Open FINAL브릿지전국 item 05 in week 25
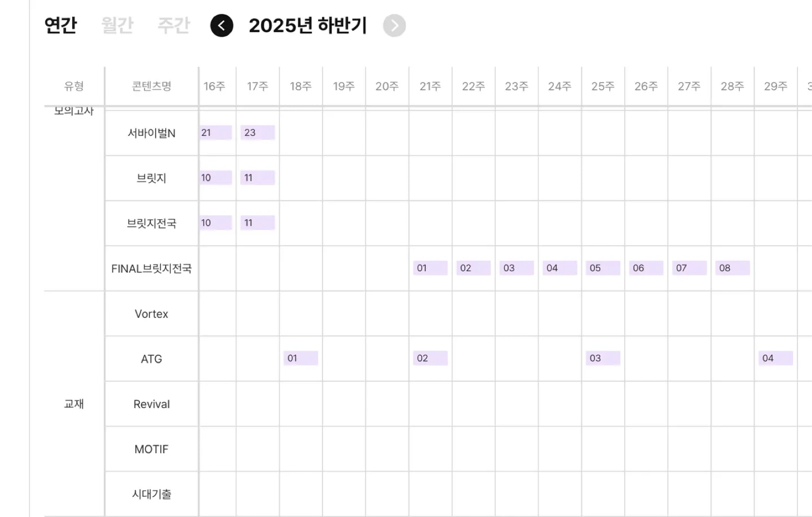The image size is (812, 517). pyautogui.click(x=603, y=268)
